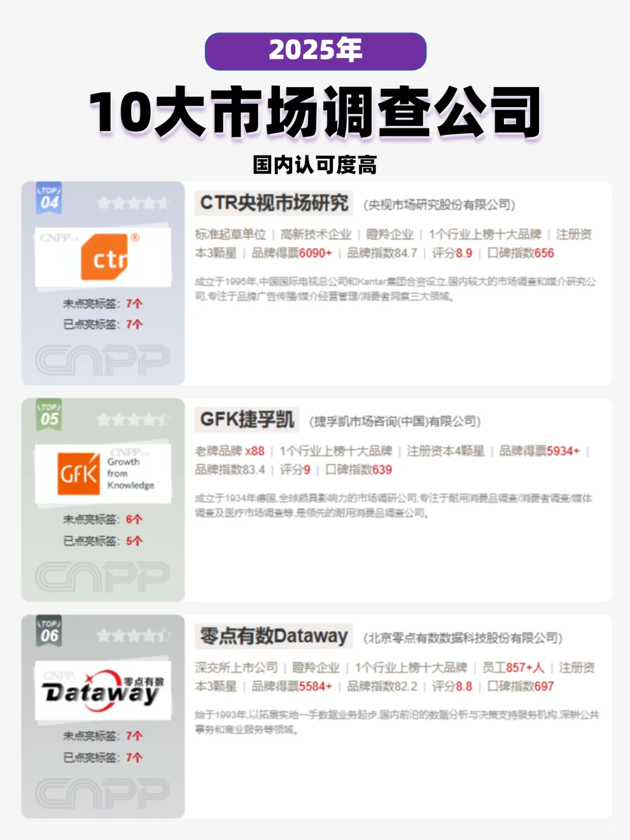Click star rating on Dataway card
This screenshot has width=630, height=840.
(134, 636)
